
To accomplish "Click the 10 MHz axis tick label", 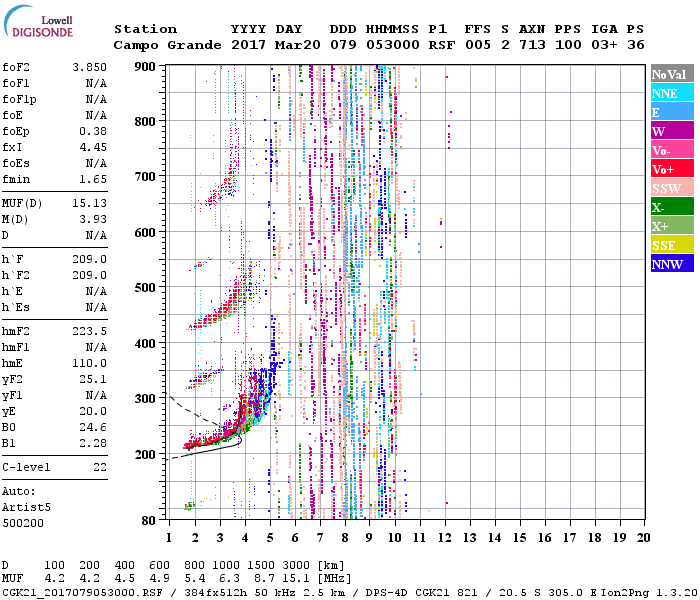I will click(x=394, y=538).
